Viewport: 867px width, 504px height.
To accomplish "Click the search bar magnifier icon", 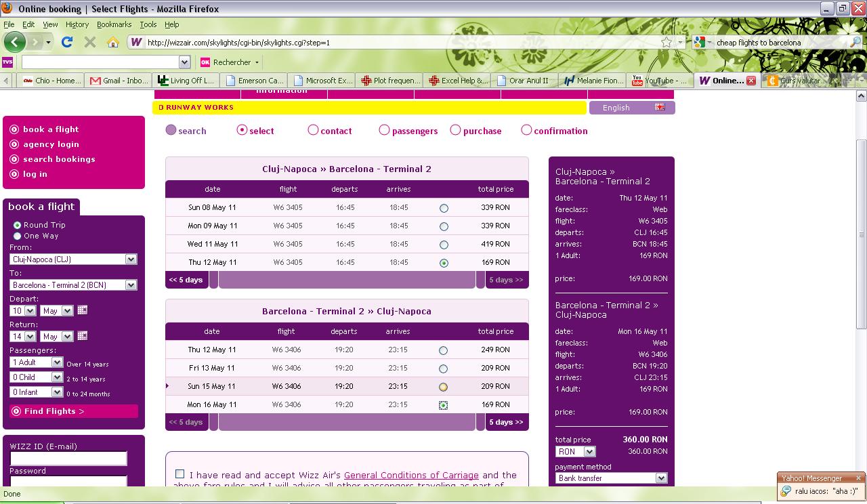I will pos(855,42).
